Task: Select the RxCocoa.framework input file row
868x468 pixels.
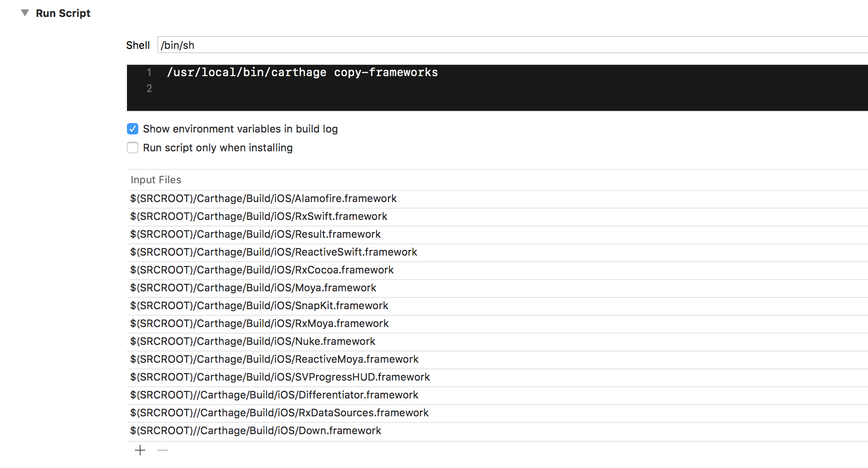Action: (262, 270)
